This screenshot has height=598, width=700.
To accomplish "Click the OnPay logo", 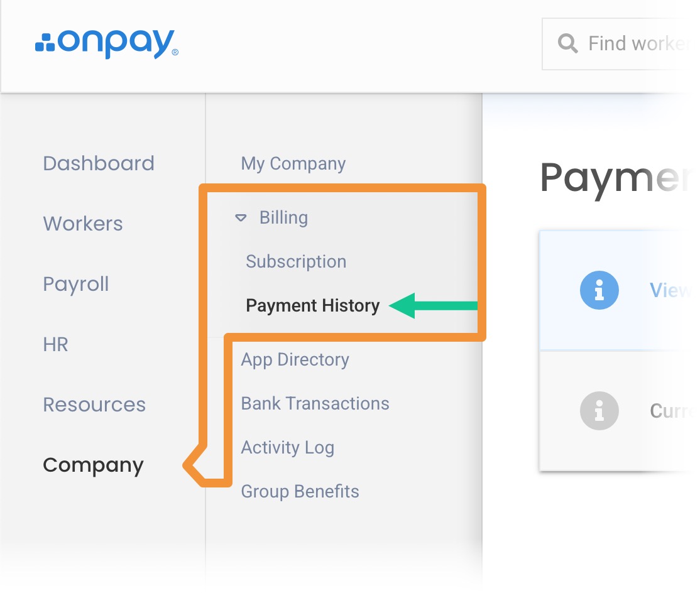I will coord(106,44).
